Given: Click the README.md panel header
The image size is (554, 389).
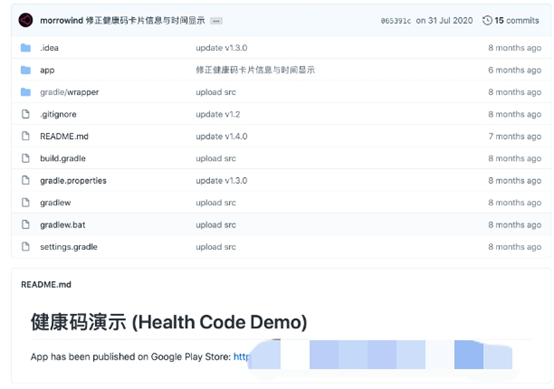Looking at the screenshot, I should 46,284.
